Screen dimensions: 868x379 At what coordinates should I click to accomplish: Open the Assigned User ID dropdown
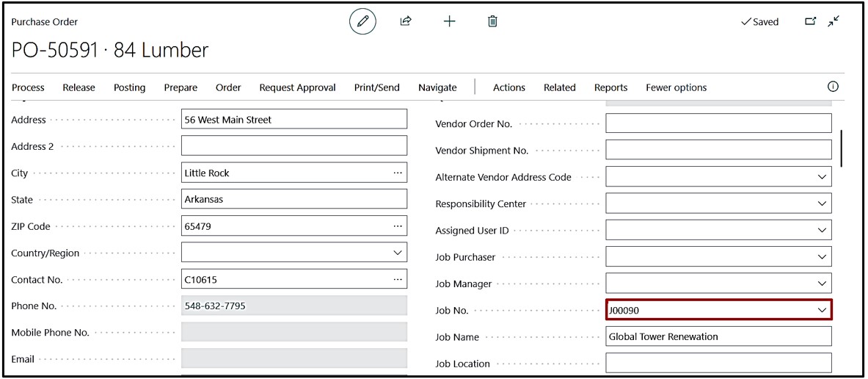(822, 230)
